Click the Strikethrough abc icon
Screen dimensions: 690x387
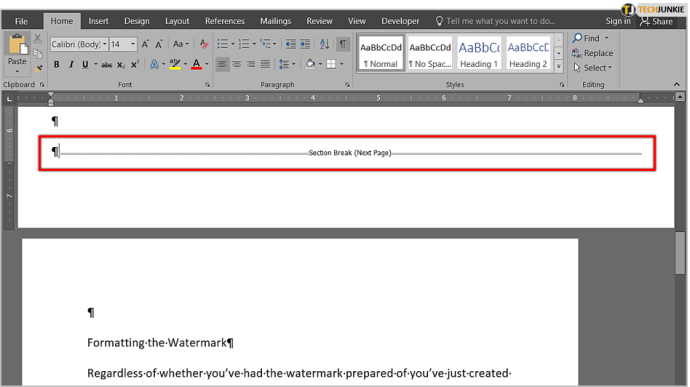click(106, 65)
